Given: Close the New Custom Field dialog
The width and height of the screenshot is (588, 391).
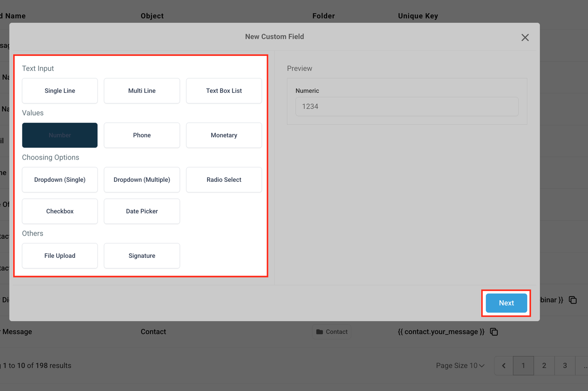Looking at the screenshot, I should 525,37.
